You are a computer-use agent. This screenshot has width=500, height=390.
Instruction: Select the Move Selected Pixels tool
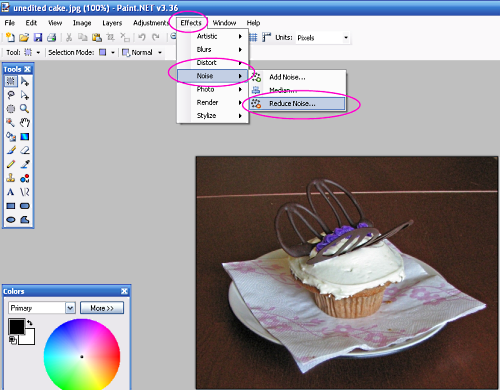coord(25,81)
